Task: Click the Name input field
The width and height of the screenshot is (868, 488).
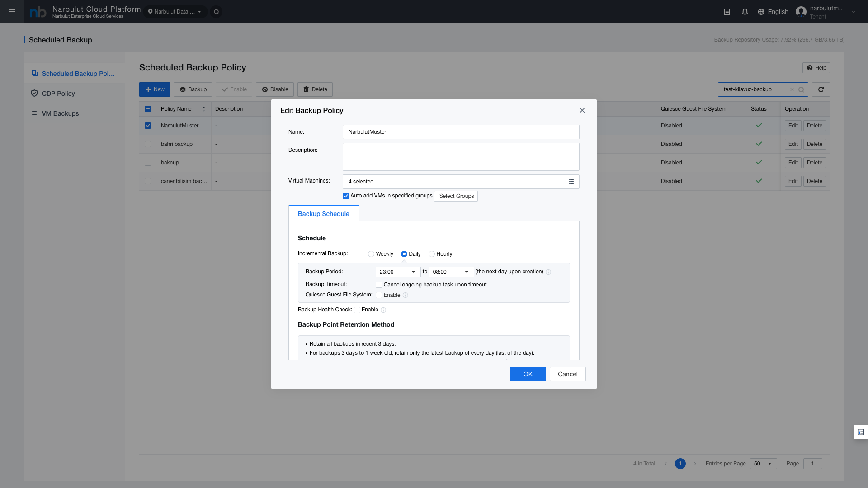Action: pos(461,132)
